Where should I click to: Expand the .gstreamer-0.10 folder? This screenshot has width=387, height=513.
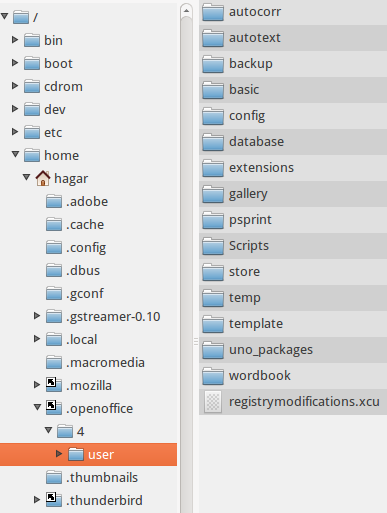pos(37,316)
